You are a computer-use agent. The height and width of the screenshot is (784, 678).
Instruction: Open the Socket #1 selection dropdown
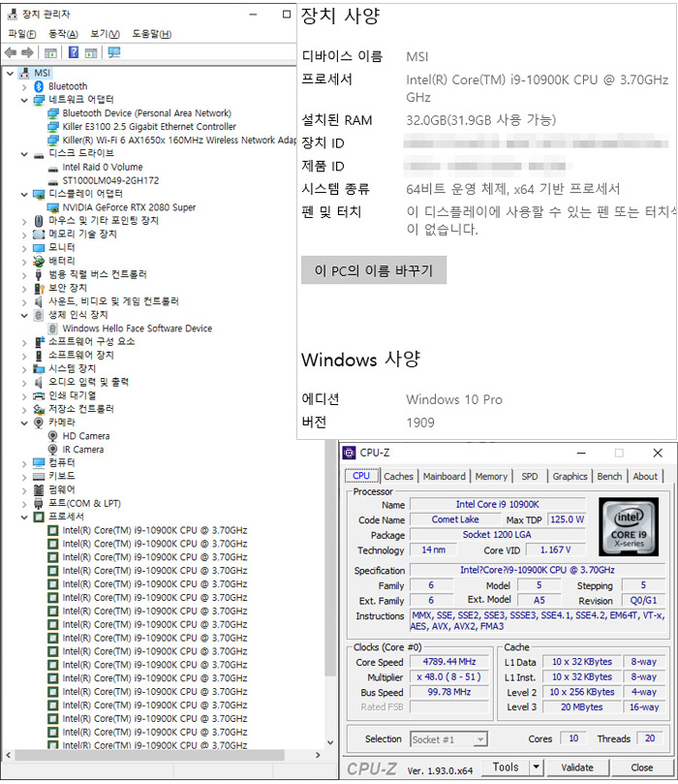(x=480, y=739)
